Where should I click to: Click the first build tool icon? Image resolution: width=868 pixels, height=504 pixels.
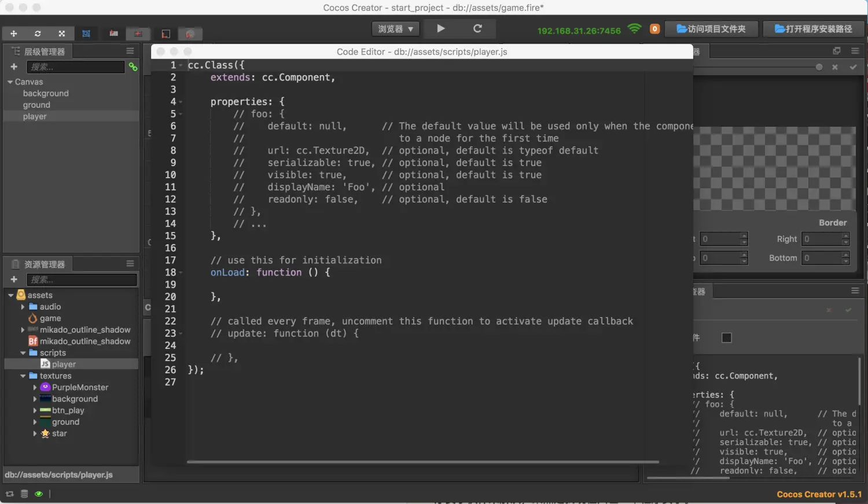coord(166,34)
